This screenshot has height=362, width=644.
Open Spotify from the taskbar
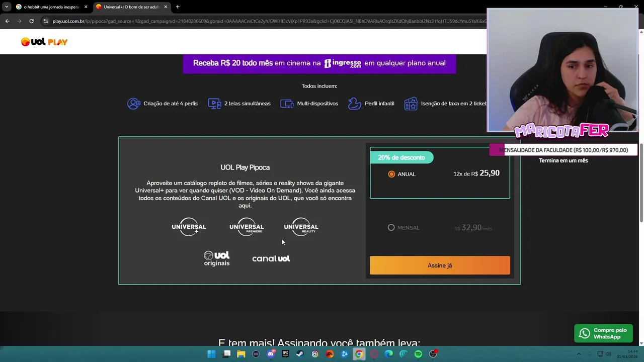click(418, 354)
